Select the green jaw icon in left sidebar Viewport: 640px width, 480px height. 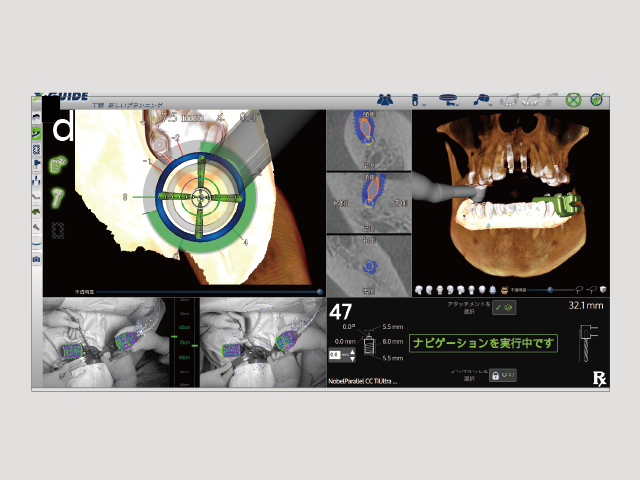(37, 211)
